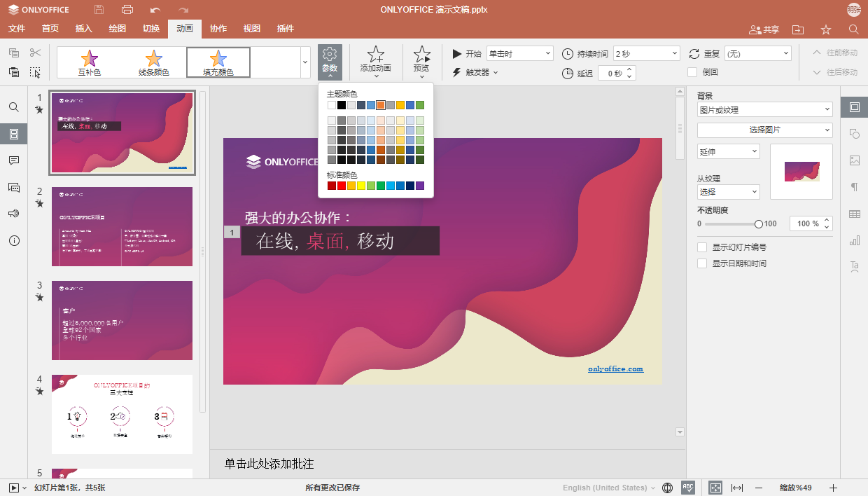868x496 pixels.
Task: Click the print icon in title bar
Action: tap(127, 10)
